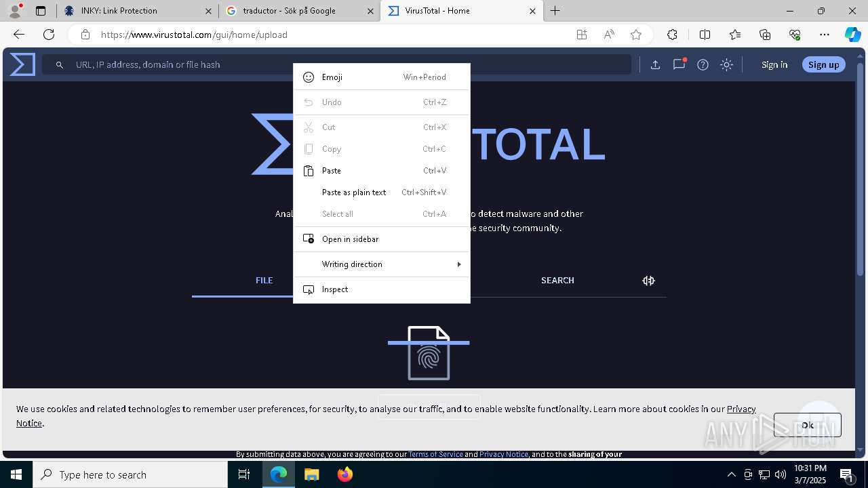
Task: Select the FILE tab
Action: 264,281
